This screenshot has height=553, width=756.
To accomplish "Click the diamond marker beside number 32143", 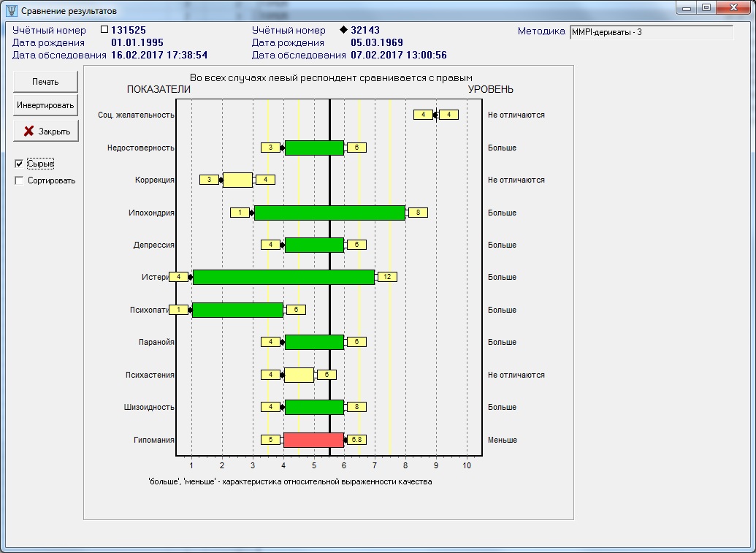I will (x=343, y=30).
